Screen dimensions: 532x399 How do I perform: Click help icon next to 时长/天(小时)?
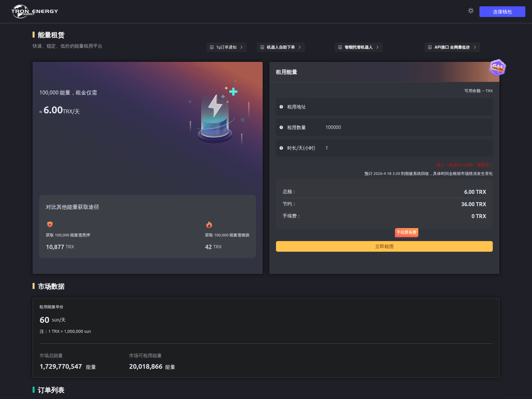[x=281, y=148]
